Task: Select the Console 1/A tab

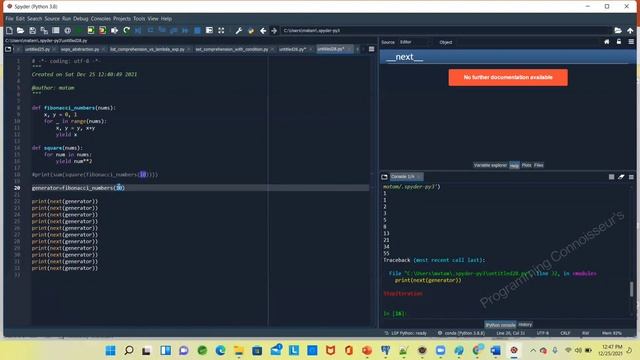Action: [x=406, y=177]
